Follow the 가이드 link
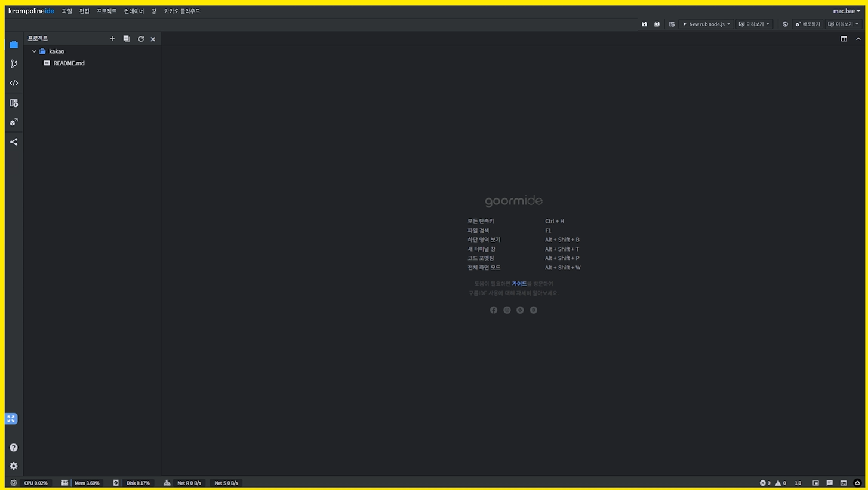Screen dimensions: 868x490 pos(519,284)
